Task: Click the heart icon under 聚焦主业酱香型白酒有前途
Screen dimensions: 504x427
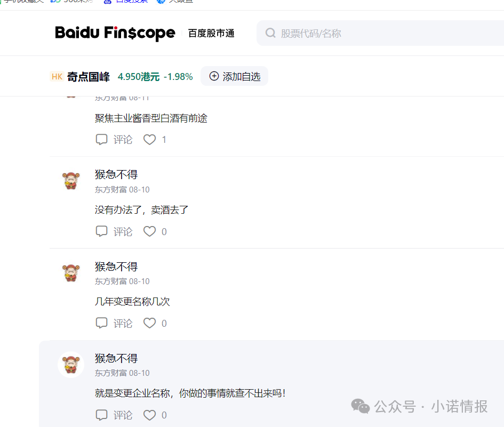Action: pyautogui.click(x=149, y=139)
